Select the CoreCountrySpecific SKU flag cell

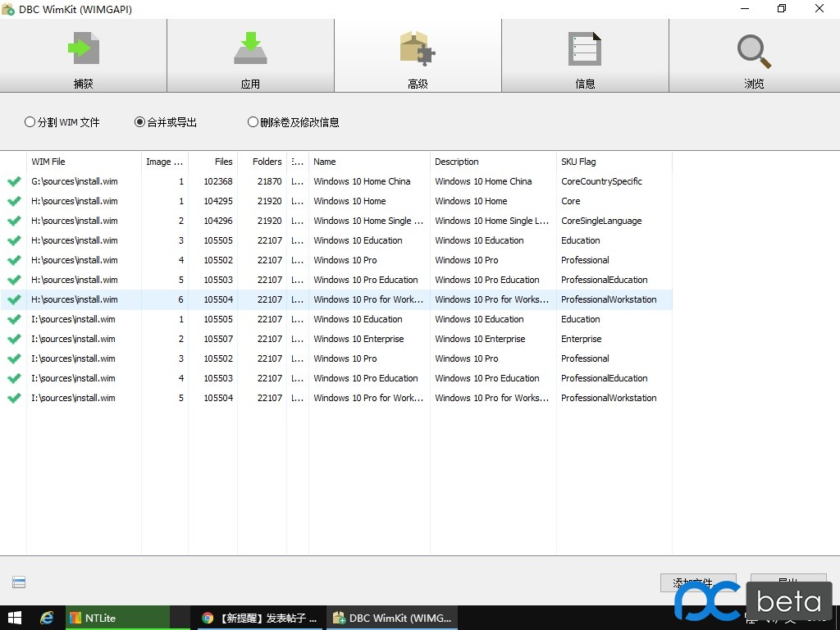(601, 181)
